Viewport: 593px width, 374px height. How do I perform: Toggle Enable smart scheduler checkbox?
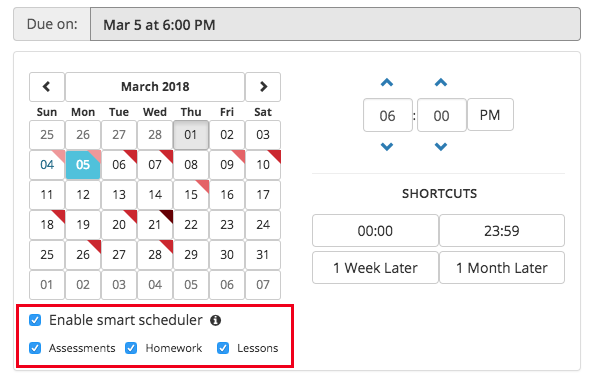coord(35,320)
